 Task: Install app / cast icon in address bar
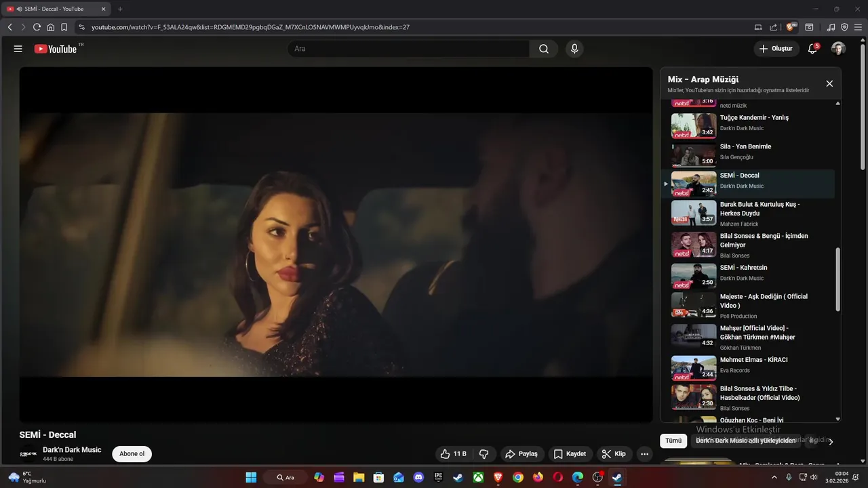click(x=758, y=27)
